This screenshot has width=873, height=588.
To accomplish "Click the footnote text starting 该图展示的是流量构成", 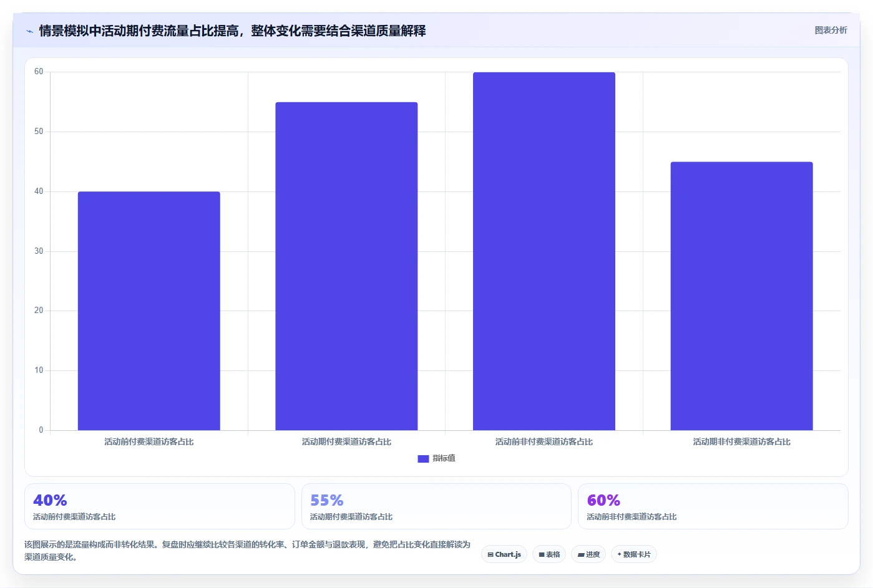I will coord(247,551).
